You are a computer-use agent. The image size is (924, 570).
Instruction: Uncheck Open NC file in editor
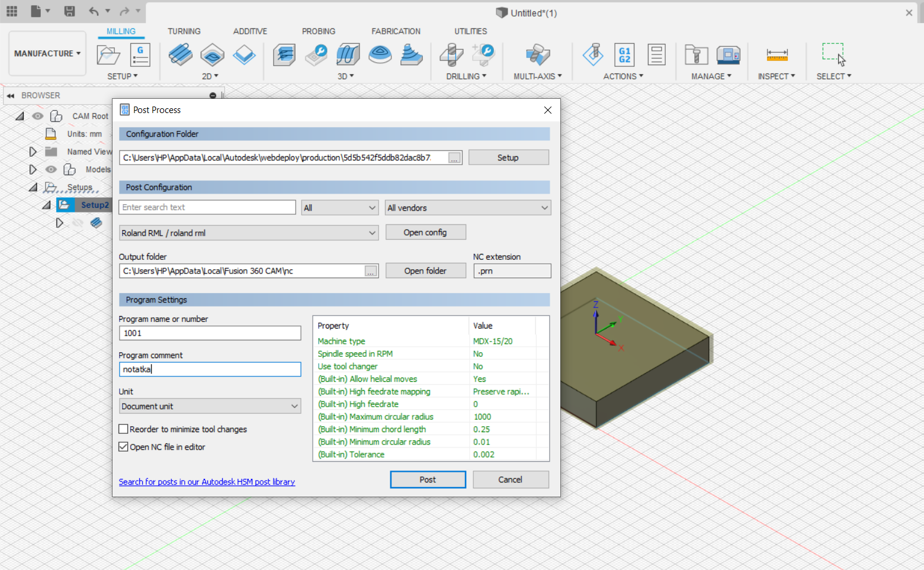point(123,447)
